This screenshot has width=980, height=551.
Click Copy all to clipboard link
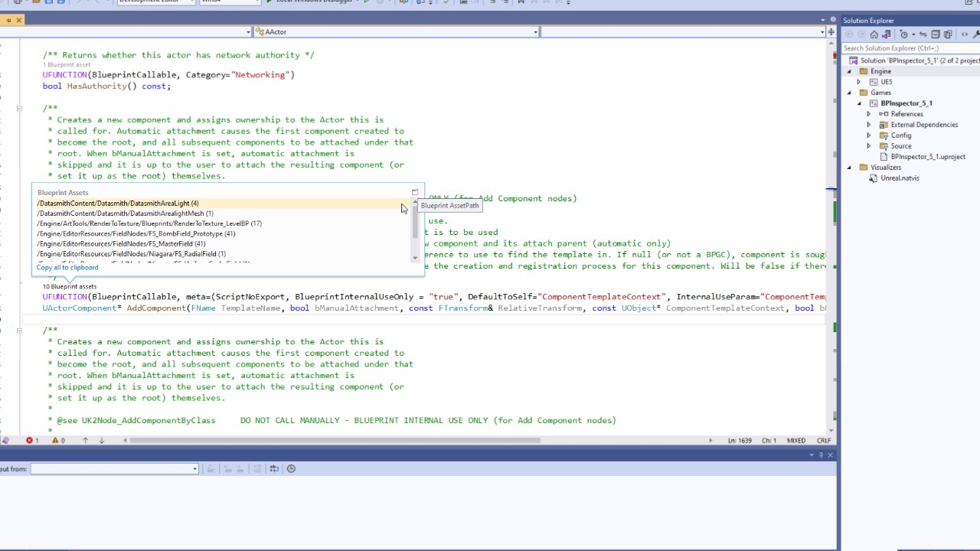click(67, 268)
